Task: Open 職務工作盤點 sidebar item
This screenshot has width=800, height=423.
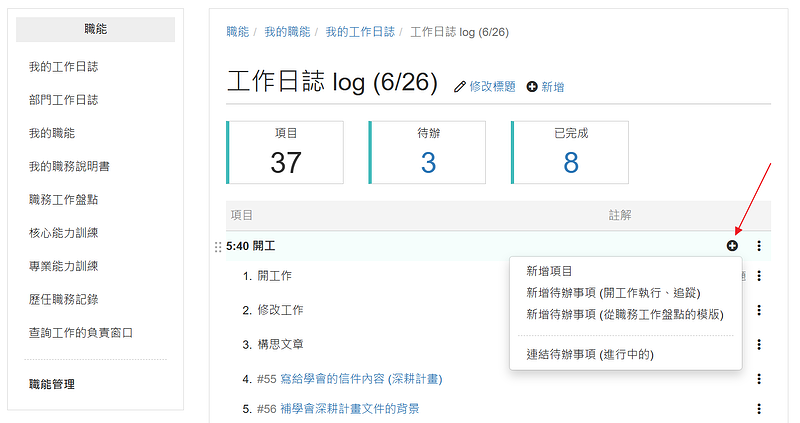Action: tap(63, 199)
